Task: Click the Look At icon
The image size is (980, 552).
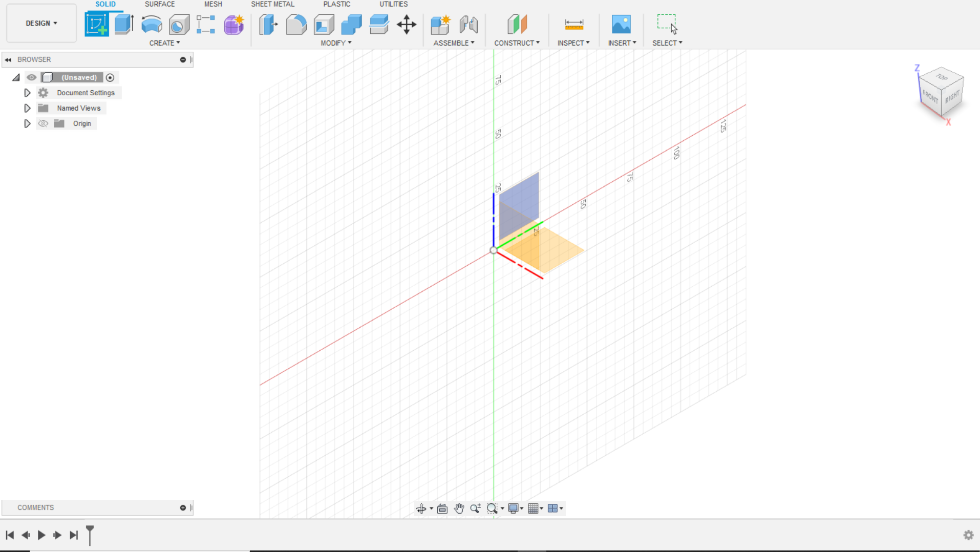Action: pyautogui.click(x=442, y=508)
